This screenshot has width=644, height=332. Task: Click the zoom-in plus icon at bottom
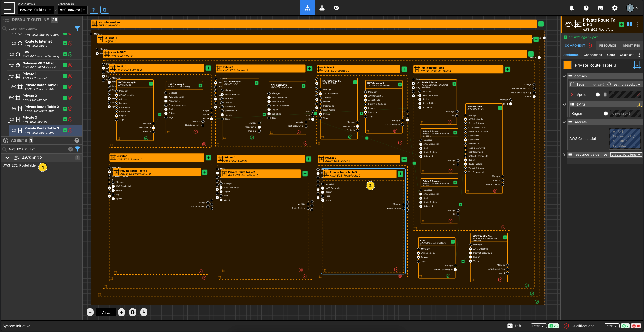(121, 313)
